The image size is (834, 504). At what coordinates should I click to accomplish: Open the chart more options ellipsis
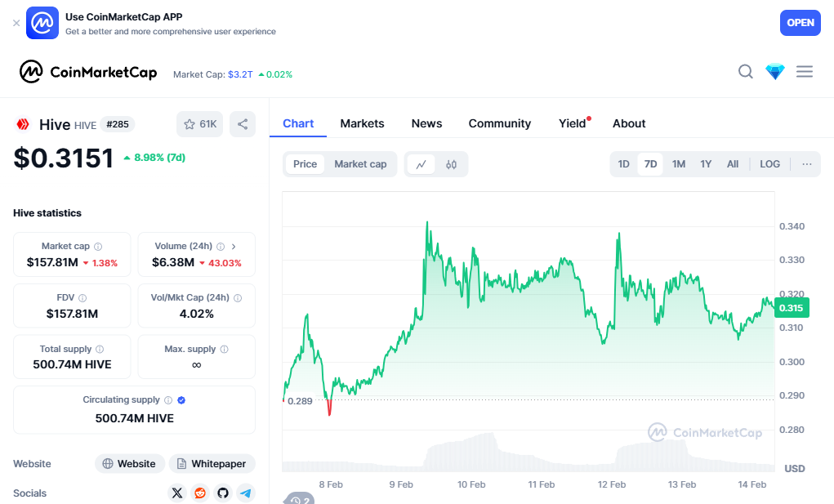807,164
